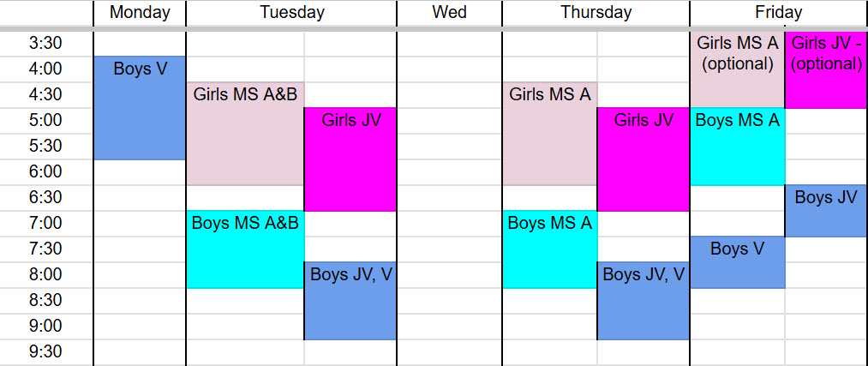Click Friday's cyan Boys MS A block

[x=737, y=147]
